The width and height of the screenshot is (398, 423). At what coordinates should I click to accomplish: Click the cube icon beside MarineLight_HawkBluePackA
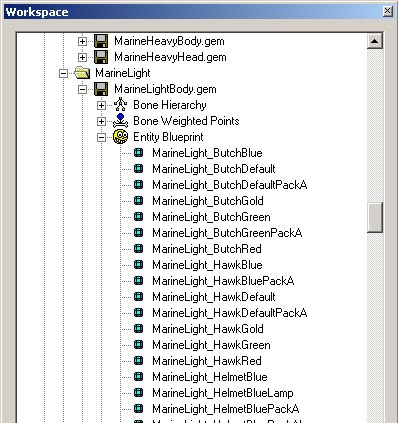pos(139,281)
